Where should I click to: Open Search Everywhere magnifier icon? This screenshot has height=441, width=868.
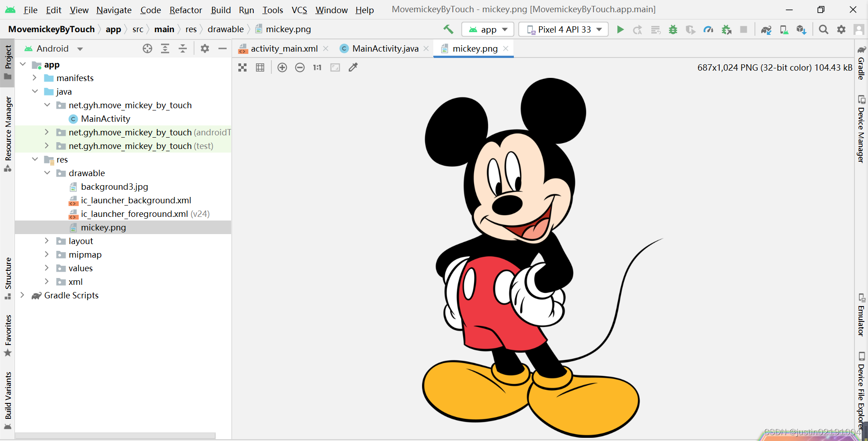coord(824,29)
